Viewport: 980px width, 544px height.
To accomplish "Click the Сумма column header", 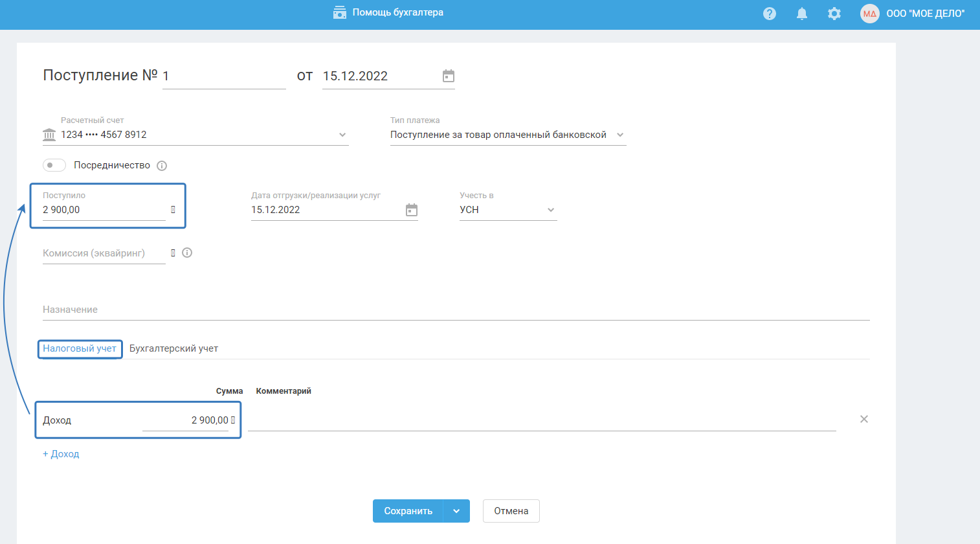I will [230, 391].
